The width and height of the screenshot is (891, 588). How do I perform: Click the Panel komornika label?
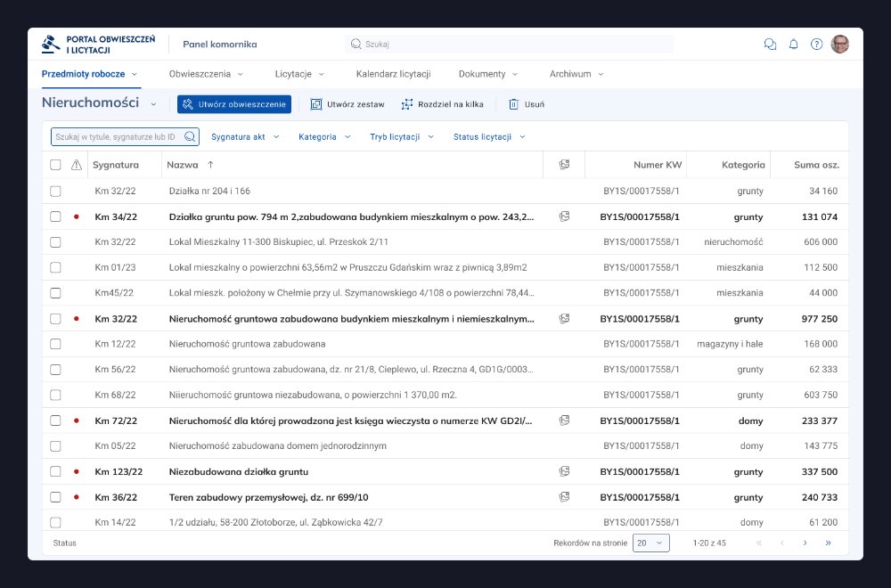[x=220, y=45]
